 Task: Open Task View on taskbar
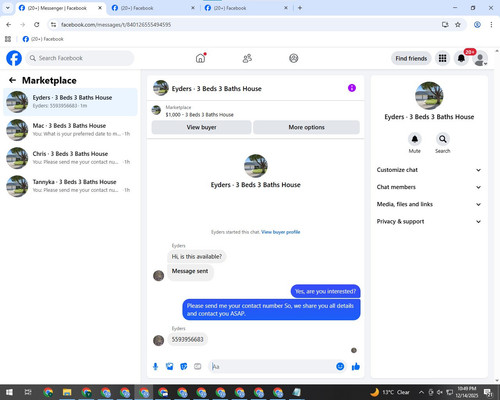pyautogui.click(x=28, y=392)
